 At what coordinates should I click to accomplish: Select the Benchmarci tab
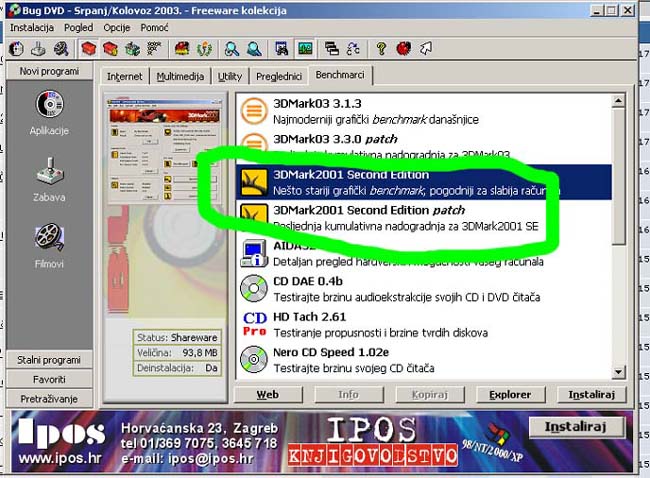(x=340, y=75)
